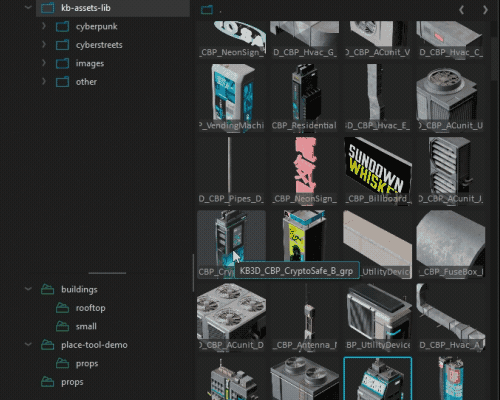Image resolution: width=500 pixels, height=400 pixels.
Task: Go forward with right navigation arrow
Action: coord(485,10)
